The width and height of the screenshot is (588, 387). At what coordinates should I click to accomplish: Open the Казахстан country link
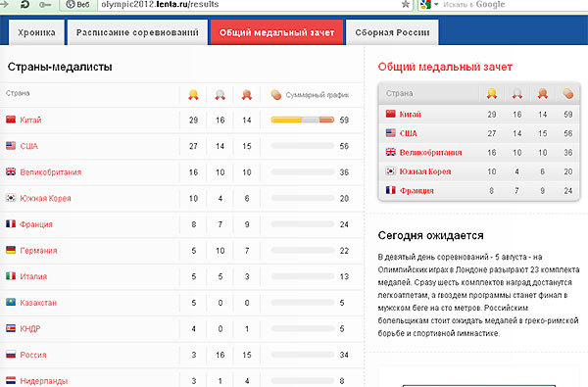(x=38, y=303)
